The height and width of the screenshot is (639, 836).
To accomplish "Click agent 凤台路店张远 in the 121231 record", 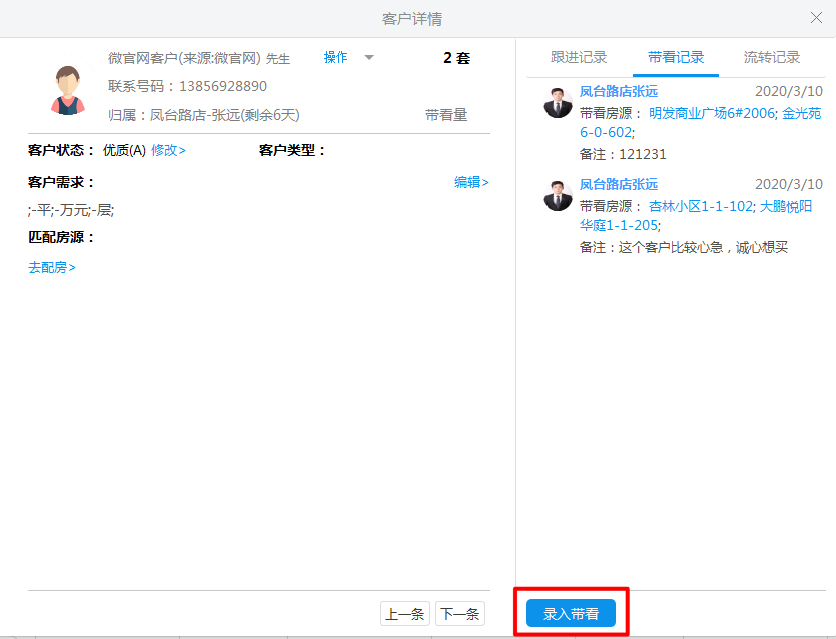I will click(619, 92).
